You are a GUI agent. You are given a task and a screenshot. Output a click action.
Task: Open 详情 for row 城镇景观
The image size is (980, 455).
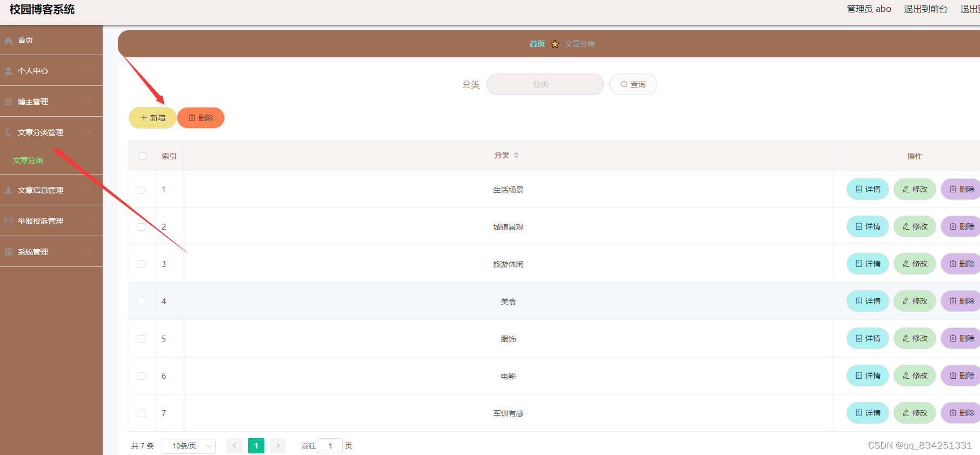(x=868, y=226)
